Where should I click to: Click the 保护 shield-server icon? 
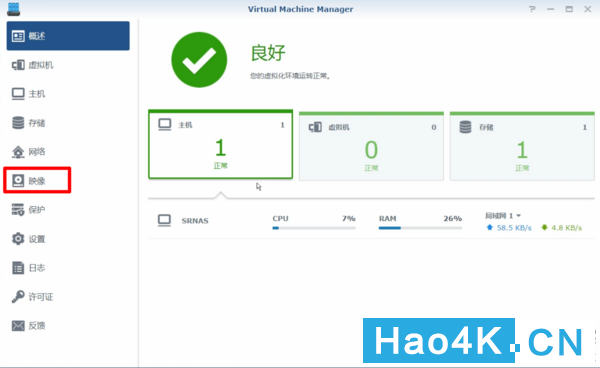[18, 210]
